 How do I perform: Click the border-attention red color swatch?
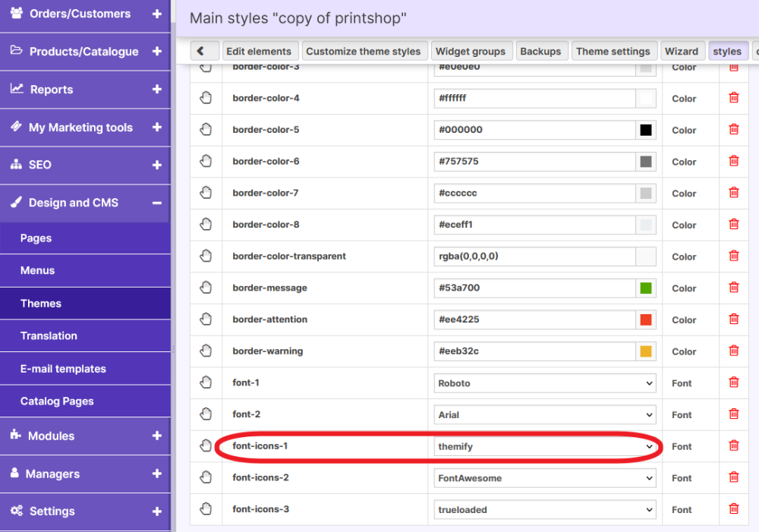[646, 320]
